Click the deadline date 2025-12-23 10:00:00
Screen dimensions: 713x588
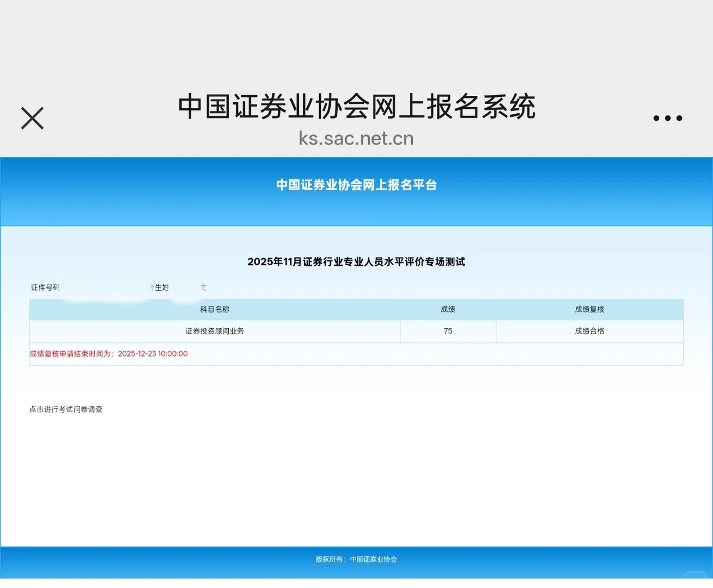coord(153,354)
